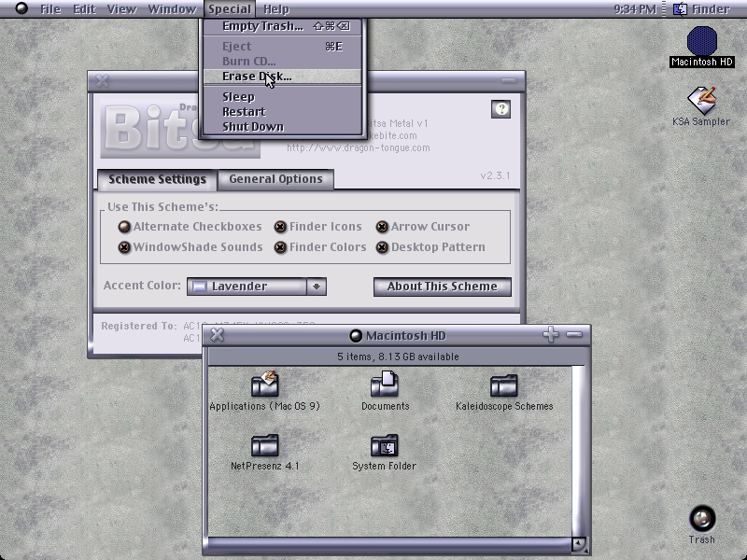Viewport: 747px width, 560px height.
Task: Open the Apple menu icon
Action: [21, 8]
